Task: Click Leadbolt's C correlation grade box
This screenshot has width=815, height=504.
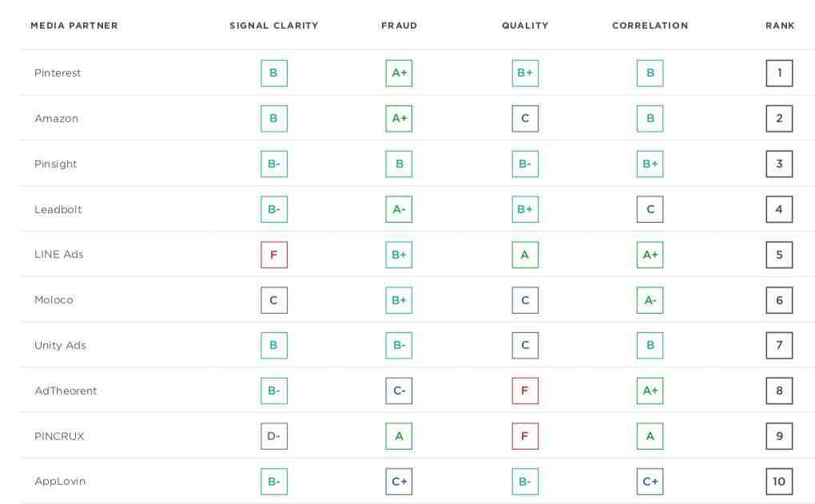Action: click(650, 209)
